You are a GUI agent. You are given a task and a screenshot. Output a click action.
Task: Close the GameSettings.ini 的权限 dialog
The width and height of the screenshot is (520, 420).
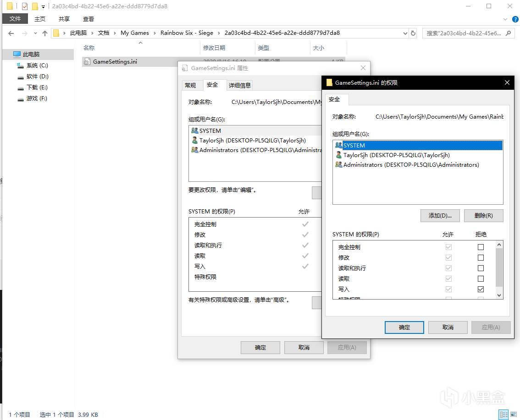point(507,82)
